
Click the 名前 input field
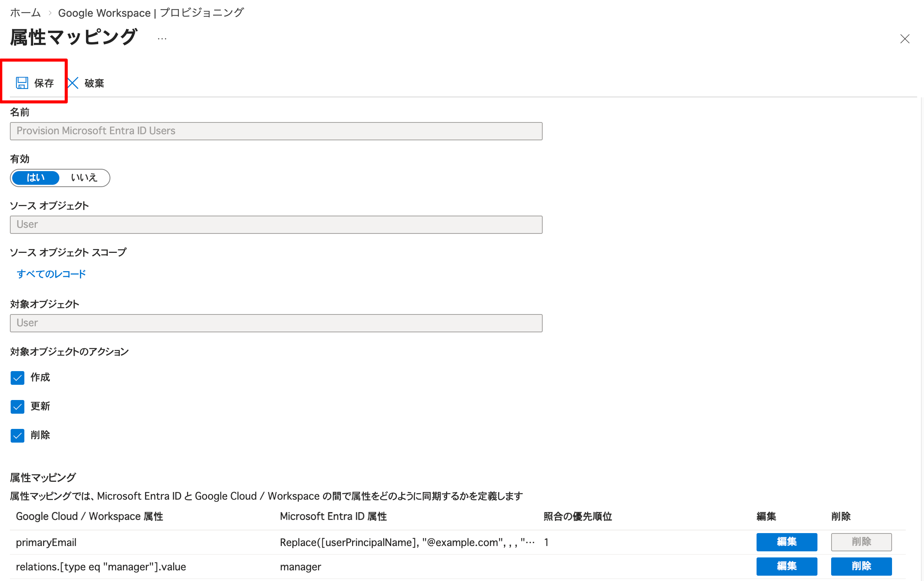click(x=276, y=131)
